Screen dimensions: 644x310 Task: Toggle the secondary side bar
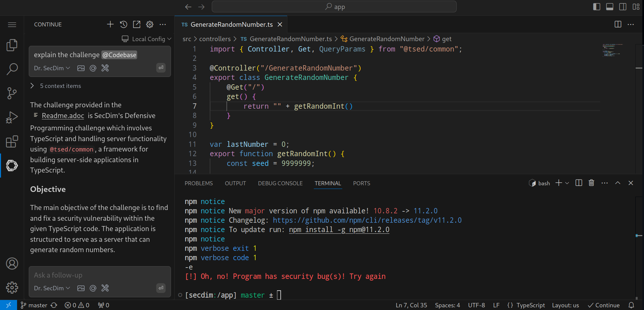623,7
